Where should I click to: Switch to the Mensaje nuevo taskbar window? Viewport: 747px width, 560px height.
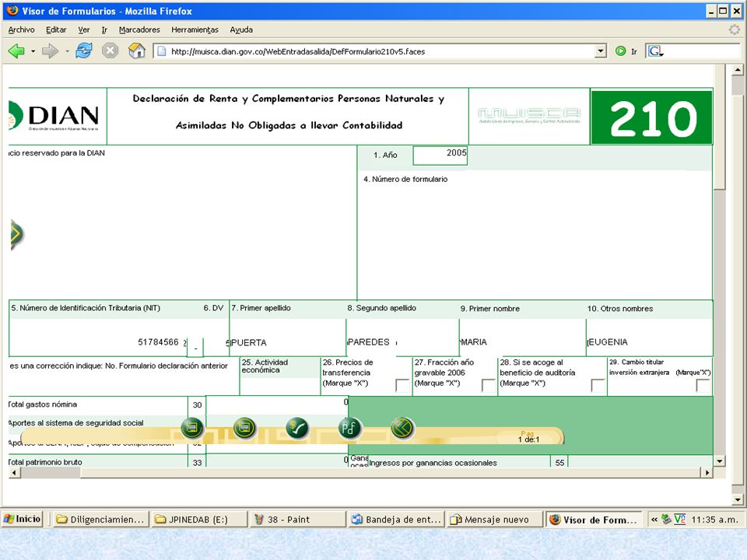tap(496, 520)
